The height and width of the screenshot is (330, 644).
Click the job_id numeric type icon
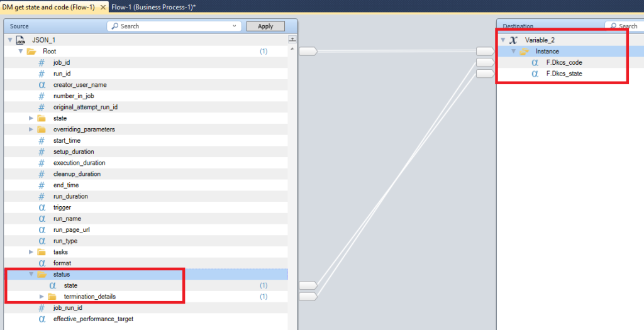point(42,63)
